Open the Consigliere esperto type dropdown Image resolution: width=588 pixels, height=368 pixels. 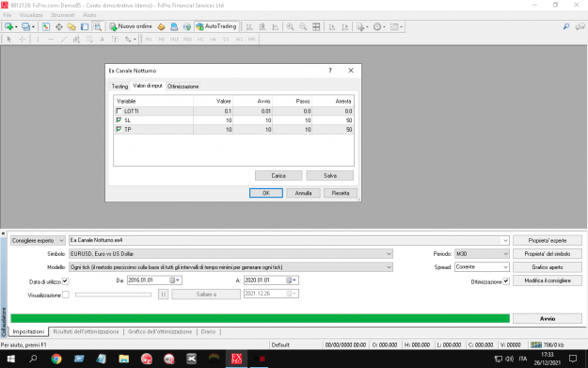coord(38,240)
